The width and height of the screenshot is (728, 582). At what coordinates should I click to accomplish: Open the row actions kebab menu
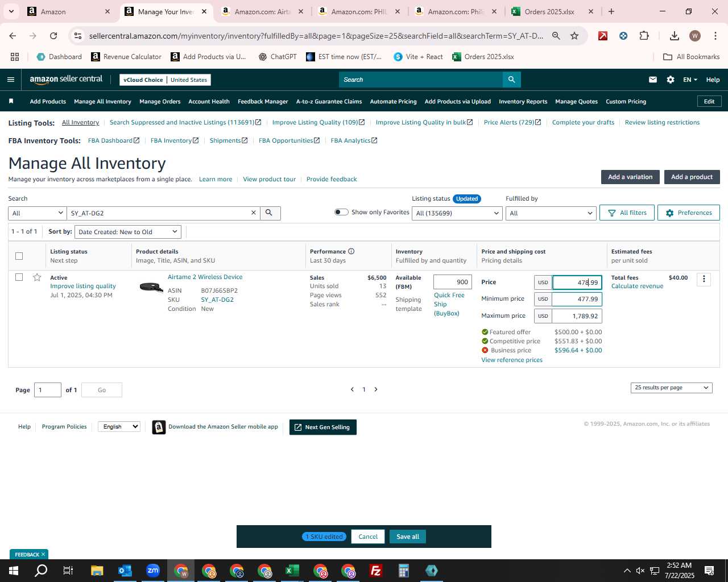point(704,279)
